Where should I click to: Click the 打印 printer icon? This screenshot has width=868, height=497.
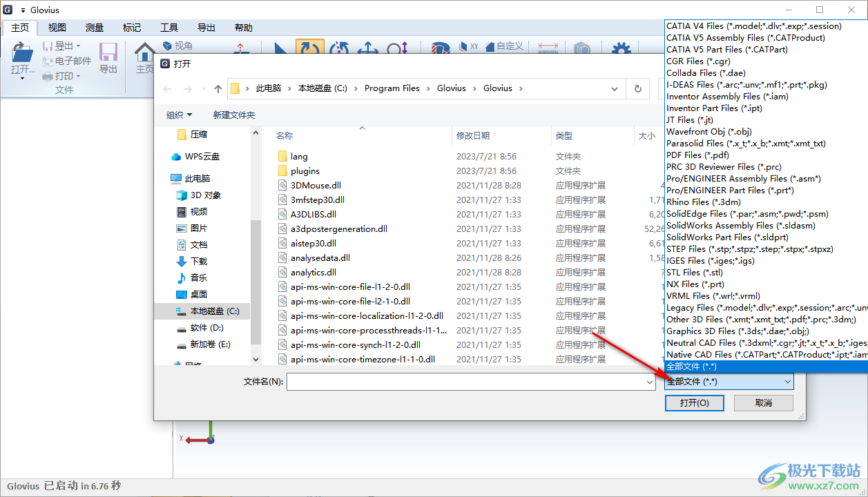point(48,77)
